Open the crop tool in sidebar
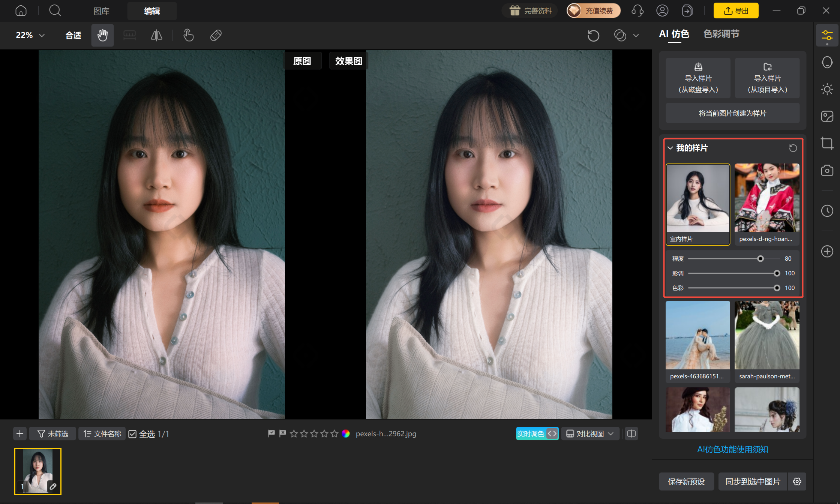This screenshot has height=504, width=840. (827, 143)
